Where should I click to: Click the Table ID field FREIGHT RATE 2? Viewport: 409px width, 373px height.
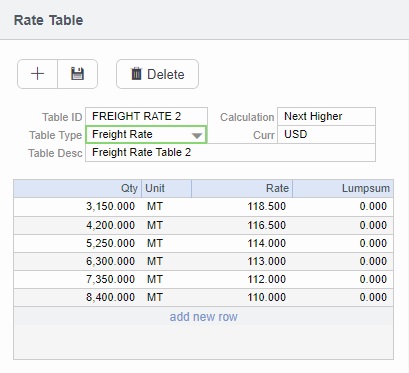click(146, 116)
